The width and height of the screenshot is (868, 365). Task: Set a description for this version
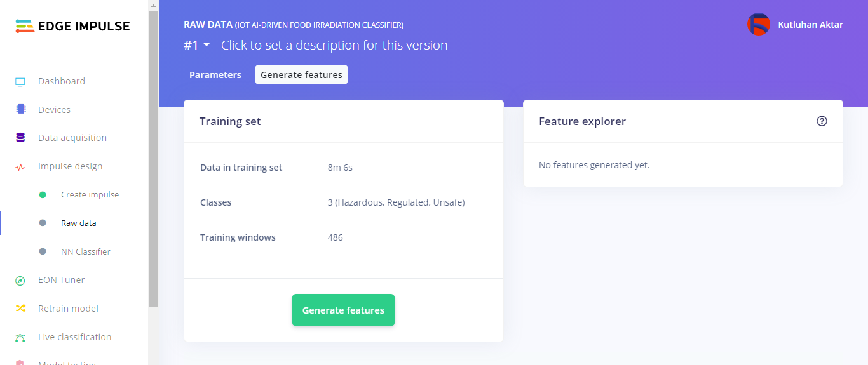334,45
